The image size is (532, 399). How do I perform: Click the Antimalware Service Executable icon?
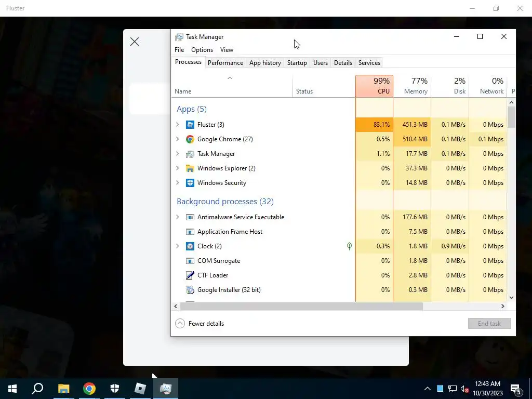click(x=190, y=217)
